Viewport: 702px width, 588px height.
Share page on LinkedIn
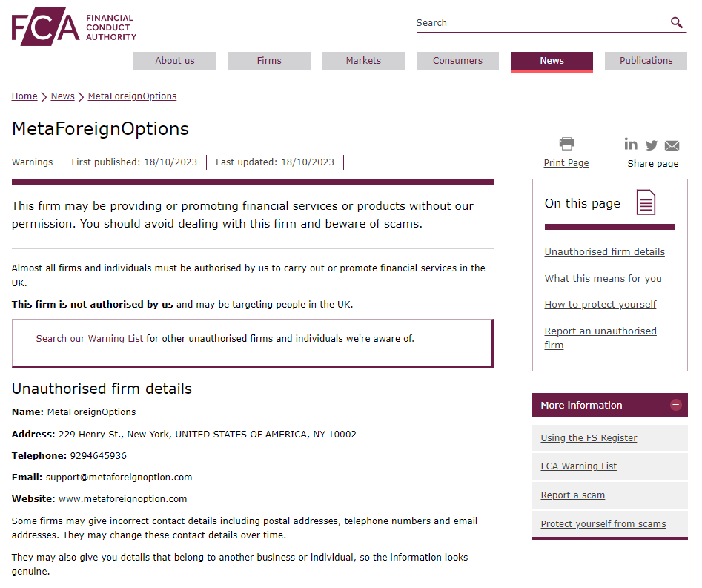coord(631,145)
